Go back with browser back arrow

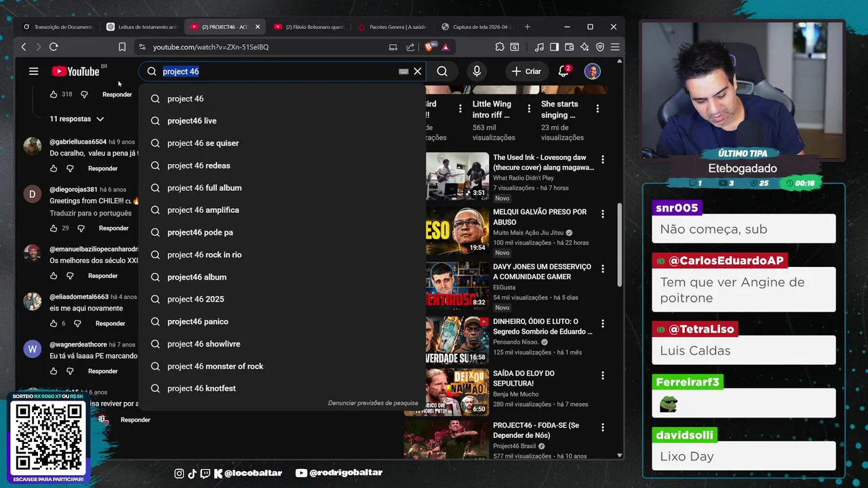coord(24,47)
